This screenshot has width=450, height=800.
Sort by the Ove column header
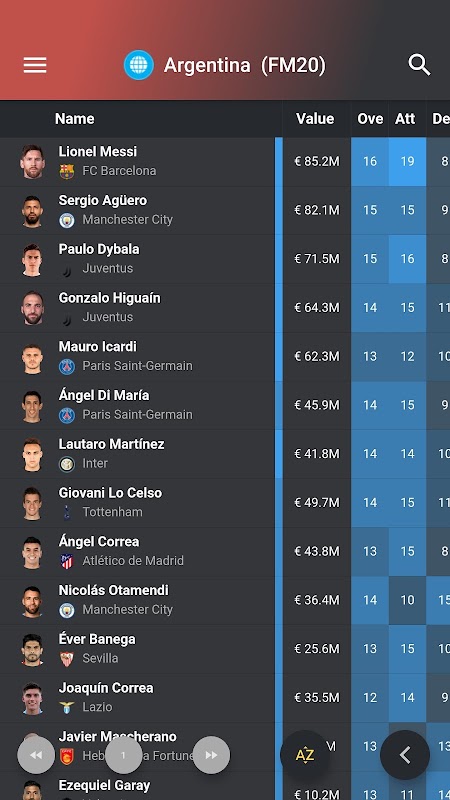coord(370,119)
